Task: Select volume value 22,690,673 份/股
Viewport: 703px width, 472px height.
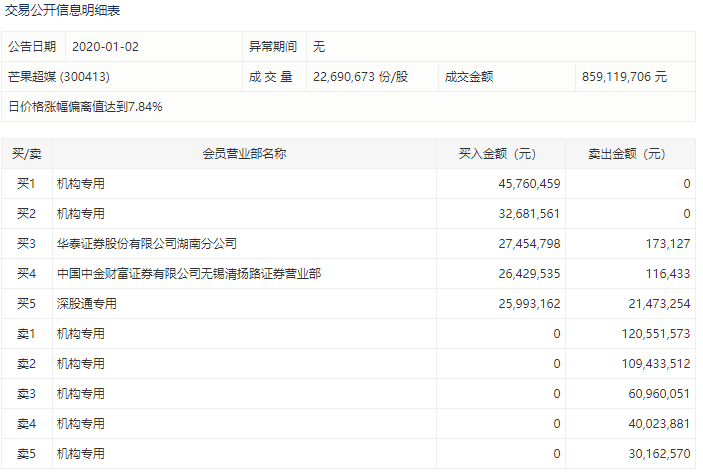Action: click(x=360, y=77)
